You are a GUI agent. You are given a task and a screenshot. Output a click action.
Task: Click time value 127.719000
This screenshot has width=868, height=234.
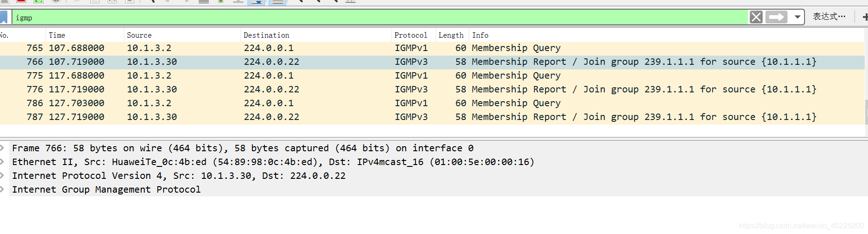point(76,117)
